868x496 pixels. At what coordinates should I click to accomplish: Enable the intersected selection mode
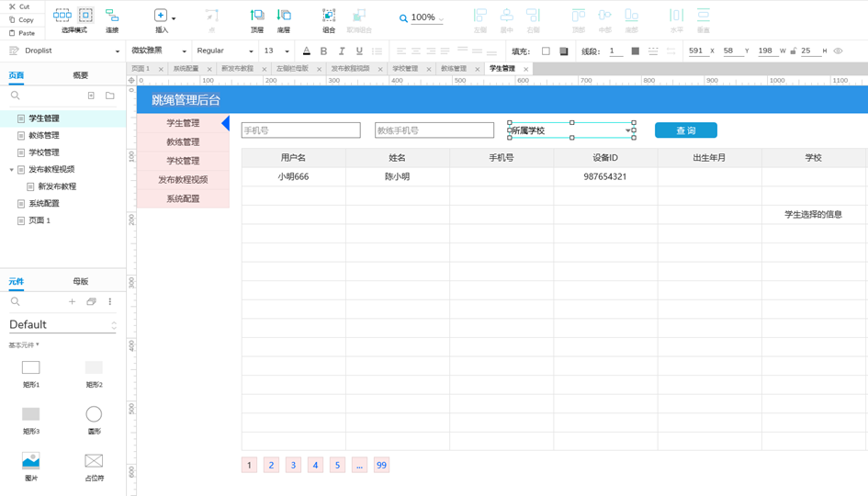(x=62, y=15)
